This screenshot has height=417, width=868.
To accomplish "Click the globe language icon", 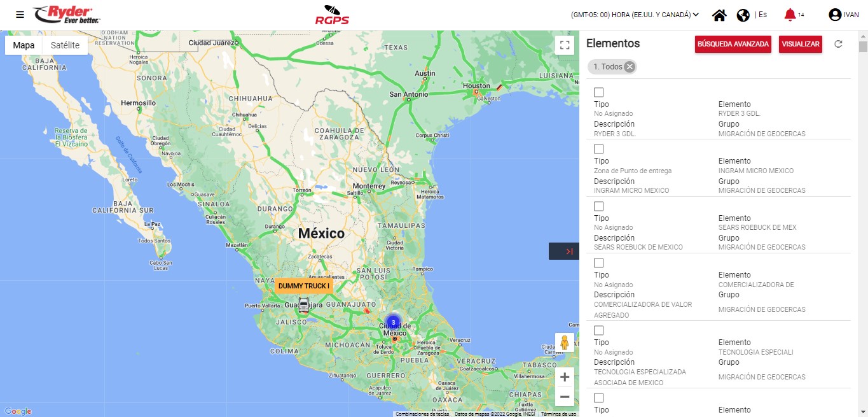I will tap(743, 15).
